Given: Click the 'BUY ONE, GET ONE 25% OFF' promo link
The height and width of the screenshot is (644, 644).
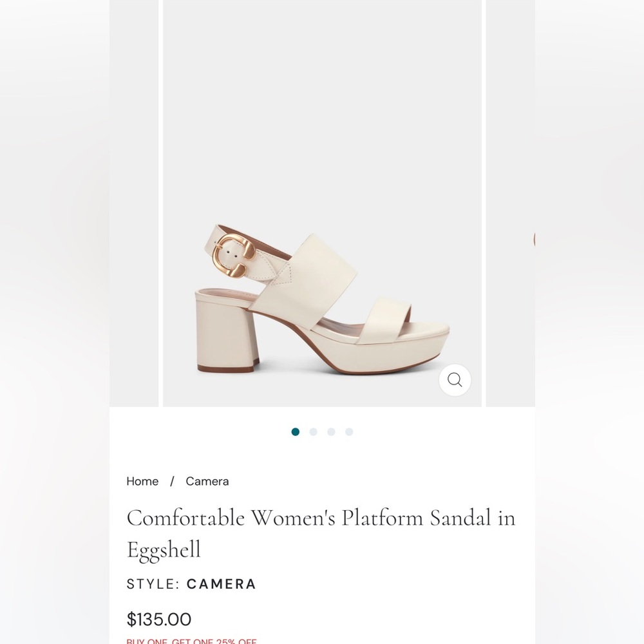Looking at the screenshot, I should coord(191,641).
